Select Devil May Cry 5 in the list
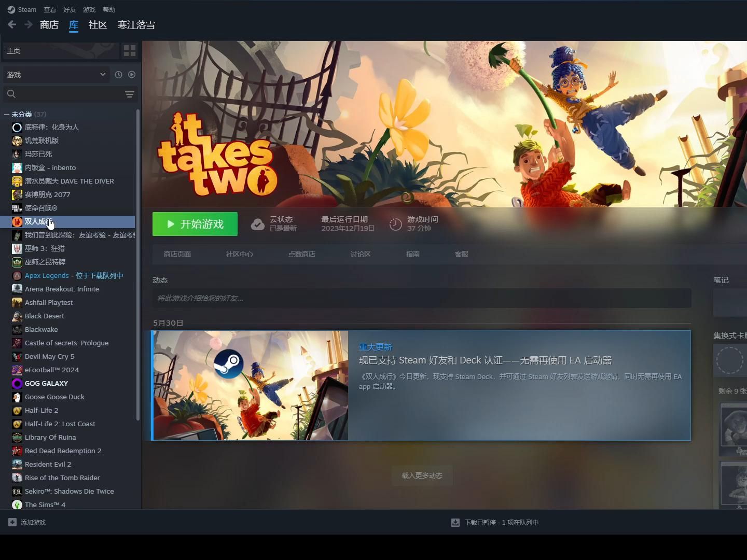The image size is (747, 560). click(x=50, y=356)
